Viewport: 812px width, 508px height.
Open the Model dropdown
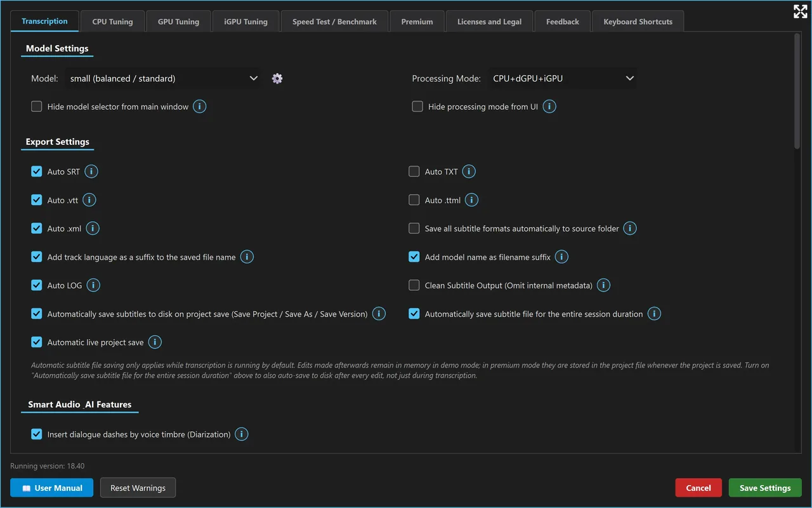tap(164, 79)
